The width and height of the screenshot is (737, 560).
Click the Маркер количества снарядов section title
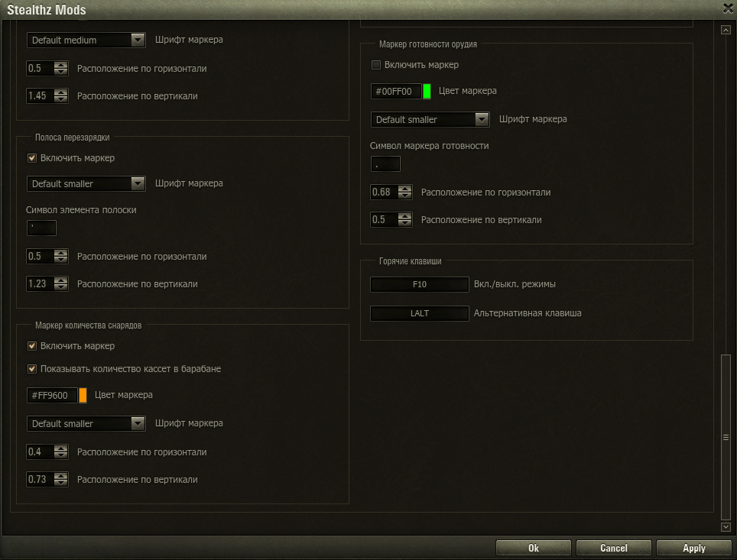coord(89,325)
